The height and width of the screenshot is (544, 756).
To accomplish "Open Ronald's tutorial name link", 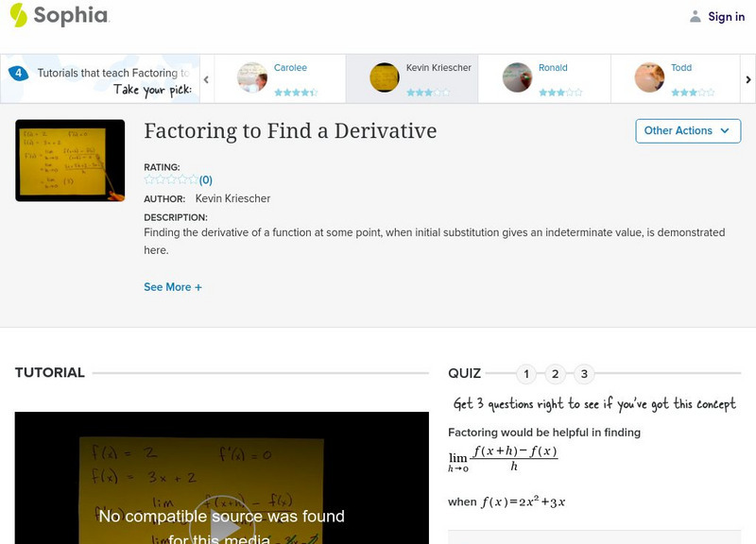I will [553, 68].
